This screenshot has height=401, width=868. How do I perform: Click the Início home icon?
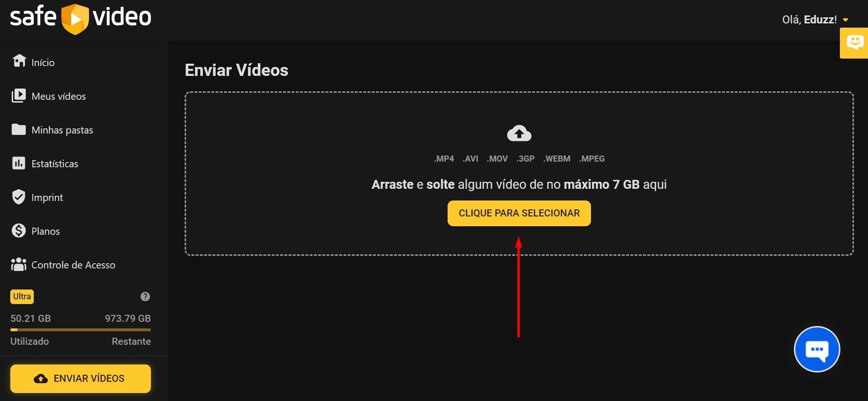19,61
